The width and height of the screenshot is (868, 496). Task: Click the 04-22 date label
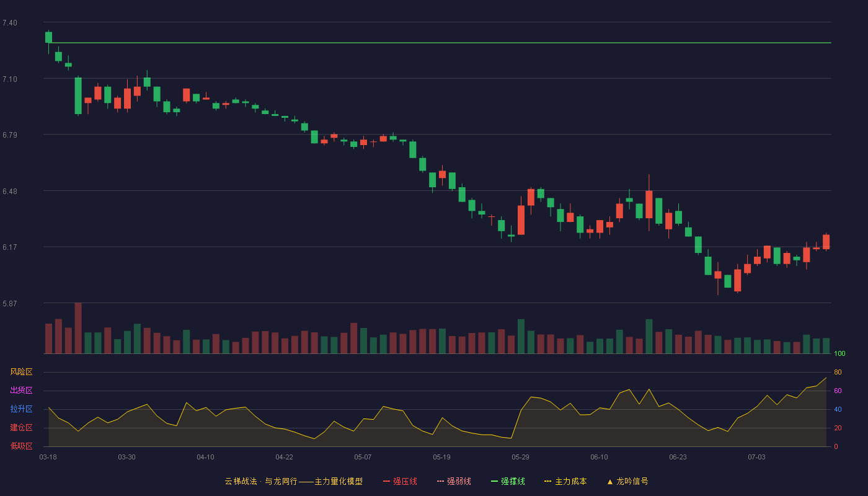pyautogui.click(x=284, y=457)
